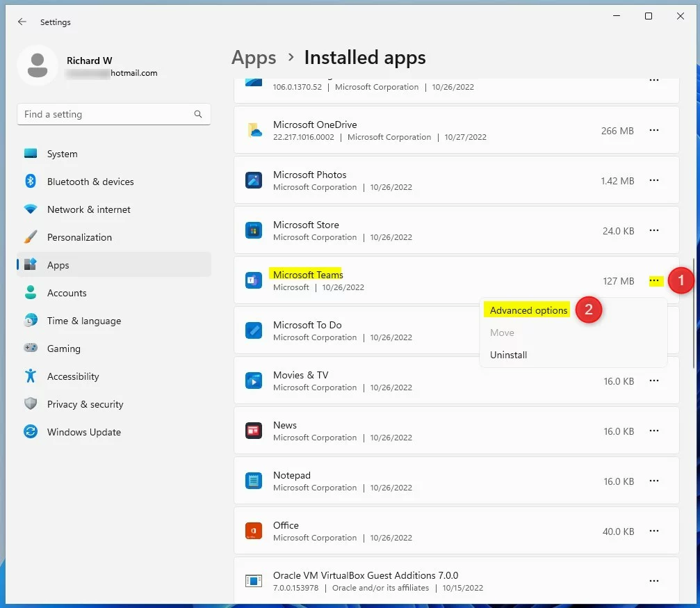Open the Bluetooth & devices section

click(x=90, y=182)
